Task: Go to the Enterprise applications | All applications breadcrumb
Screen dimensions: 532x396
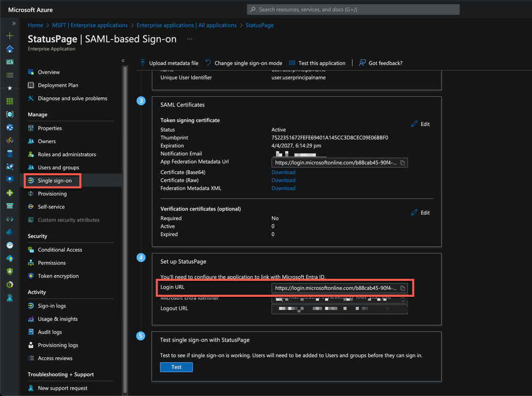Action: tap(186, 25)
